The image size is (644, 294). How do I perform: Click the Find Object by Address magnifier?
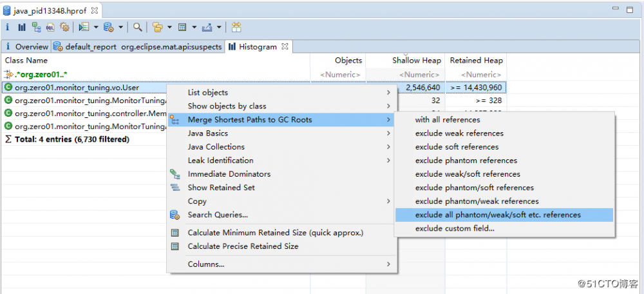point(138,27)
